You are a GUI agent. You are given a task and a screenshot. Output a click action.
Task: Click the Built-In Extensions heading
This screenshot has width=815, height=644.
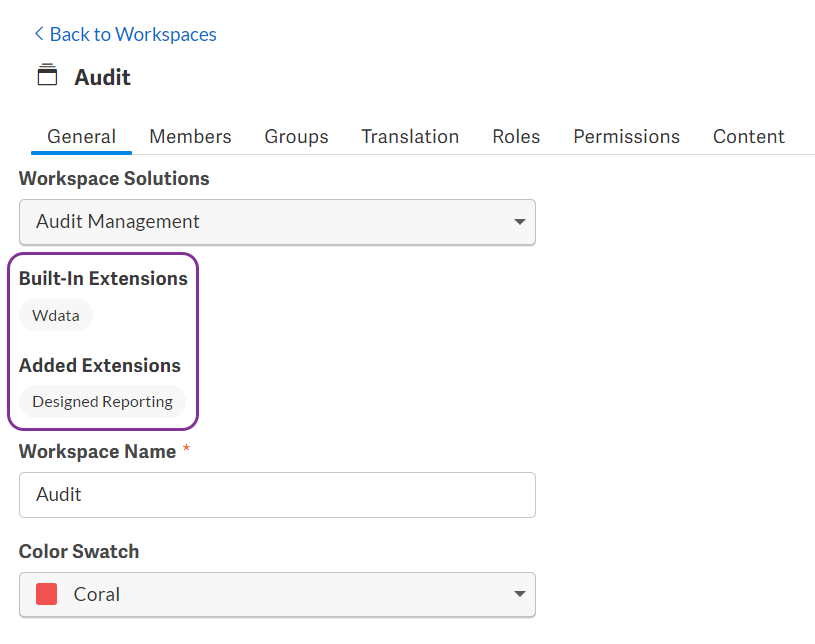point(103,279)
